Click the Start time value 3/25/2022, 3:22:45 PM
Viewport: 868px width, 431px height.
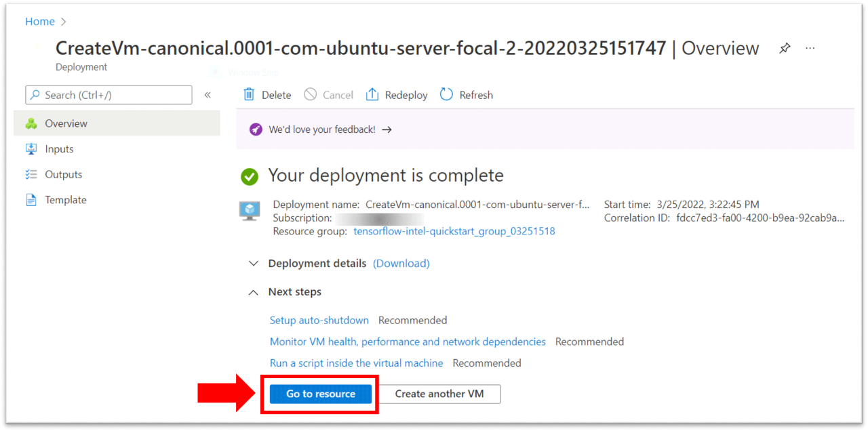pyautogui.click(x=708, y=205)
